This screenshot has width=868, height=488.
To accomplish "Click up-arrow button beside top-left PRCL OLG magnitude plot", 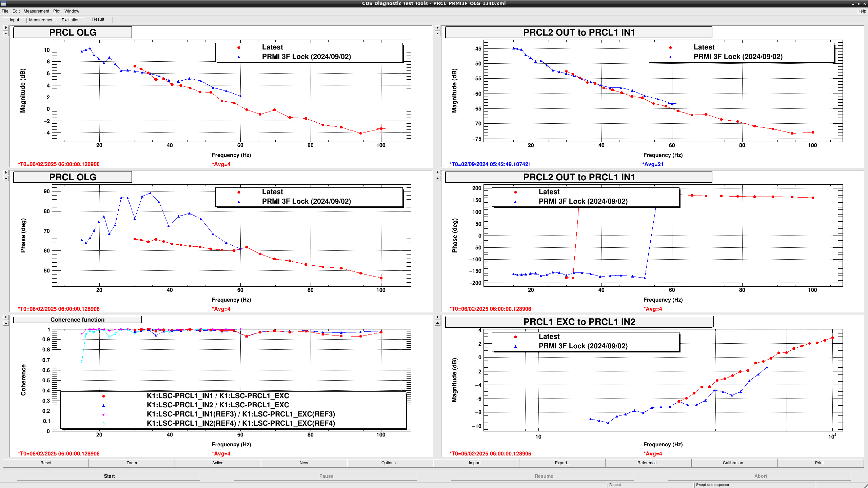I will pyautogui.click(x=6, y=34).
